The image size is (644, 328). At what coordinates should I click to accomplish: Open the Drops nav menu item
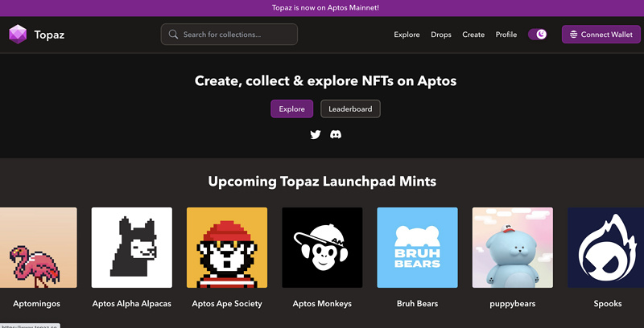tap(441, 35)
